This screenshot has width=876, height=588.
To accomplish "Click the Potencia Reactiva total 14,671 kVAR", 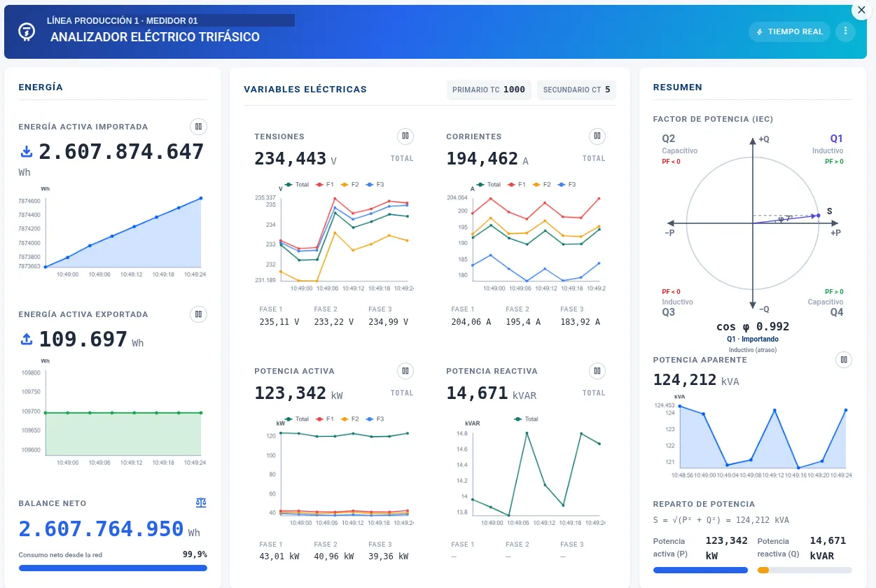I will (491, 393).
